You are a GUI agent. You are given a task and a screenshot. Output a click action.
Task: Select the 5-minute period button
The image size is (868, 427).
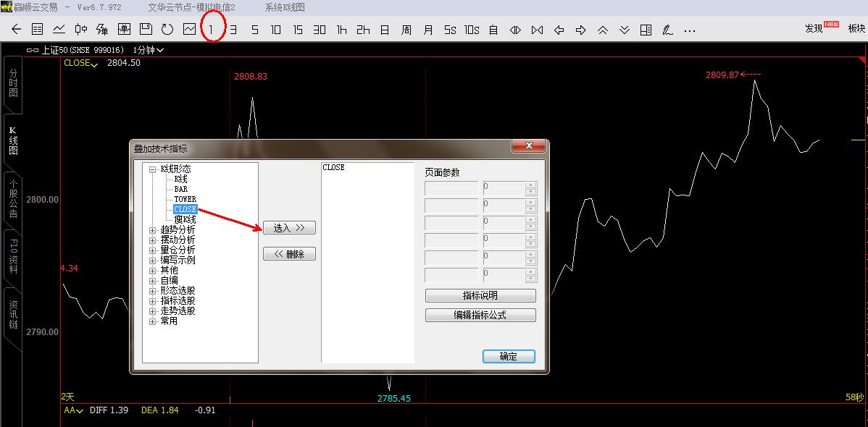point(254,30)
